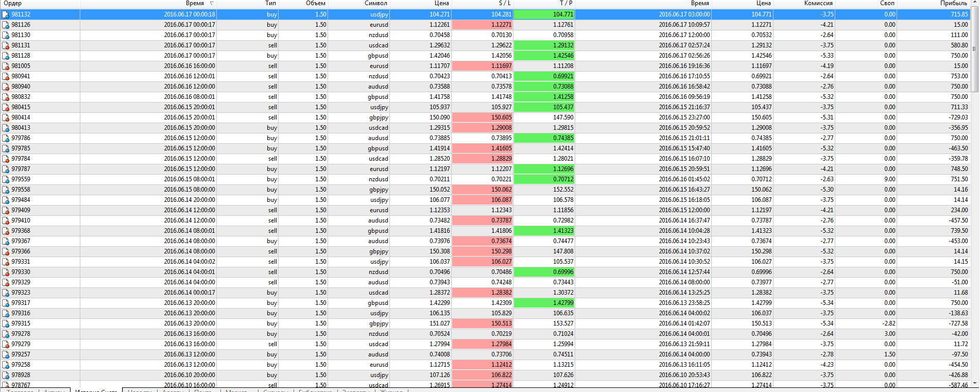The width and height of the screenshot is (980, 392).
Task: Click the order icon for order 981131
Action: (x=6, y=45)
